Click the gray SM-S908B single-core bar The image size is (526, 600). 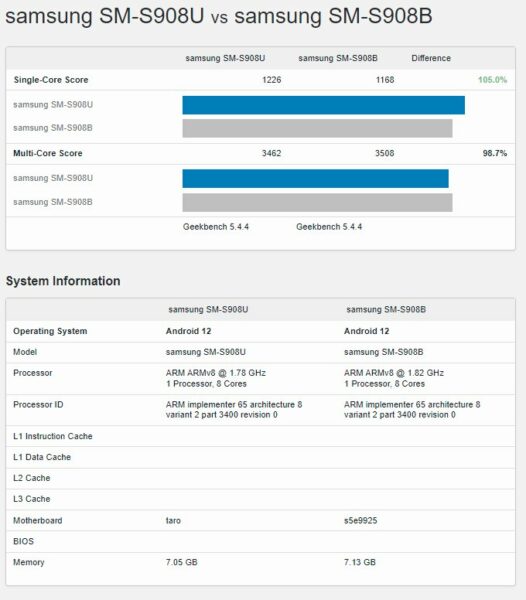(x=317, y=128)
